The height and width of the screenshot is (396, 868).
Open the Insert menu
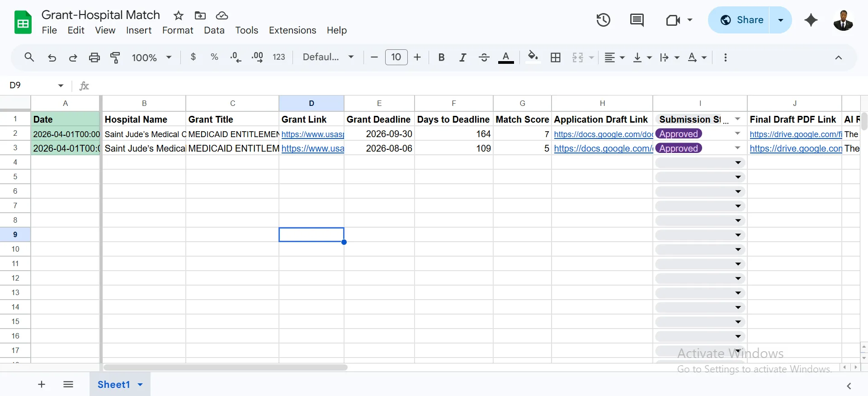pyautogui.click(x=138, y=30)
